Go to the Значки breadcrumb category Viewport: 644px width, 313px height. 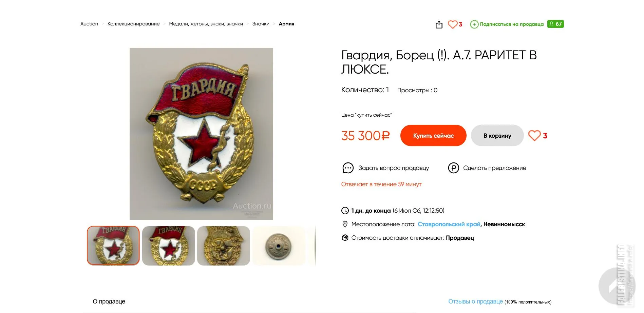(261, 24)
